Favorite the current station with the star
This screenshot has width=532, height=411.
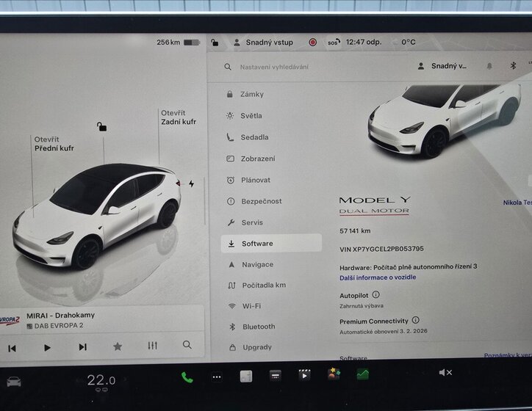[118, 346]
